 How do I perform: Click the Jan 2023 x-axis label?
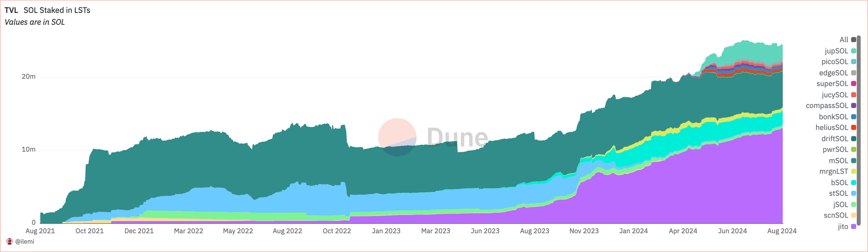tap(386, 231)
